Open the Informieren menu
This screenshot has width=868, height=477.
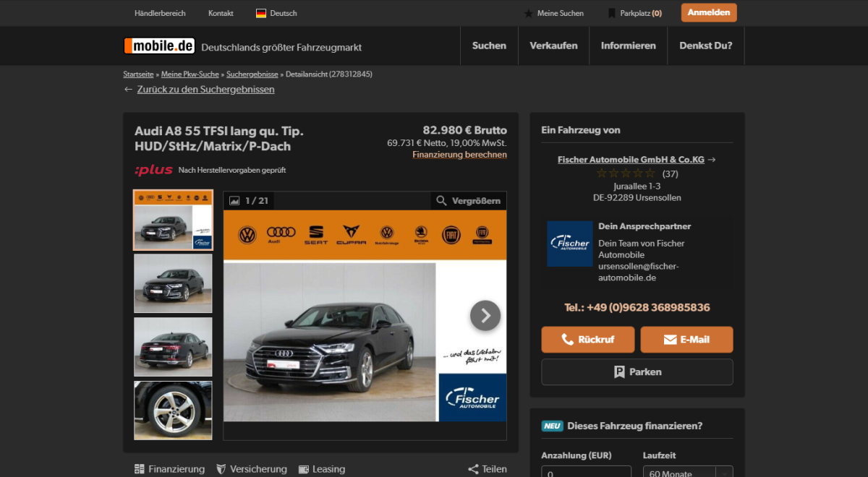(x=629, y=46)
